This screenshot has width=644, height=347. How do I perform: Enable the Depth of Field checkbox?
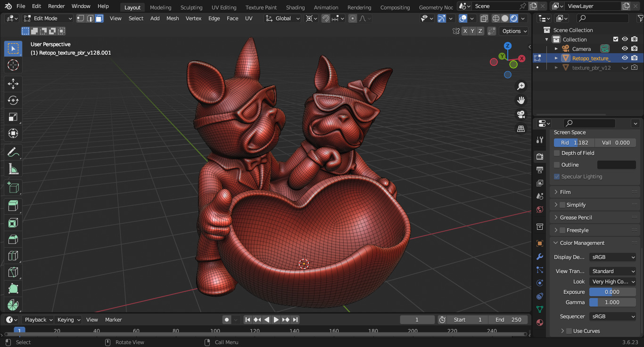(557, 153)
